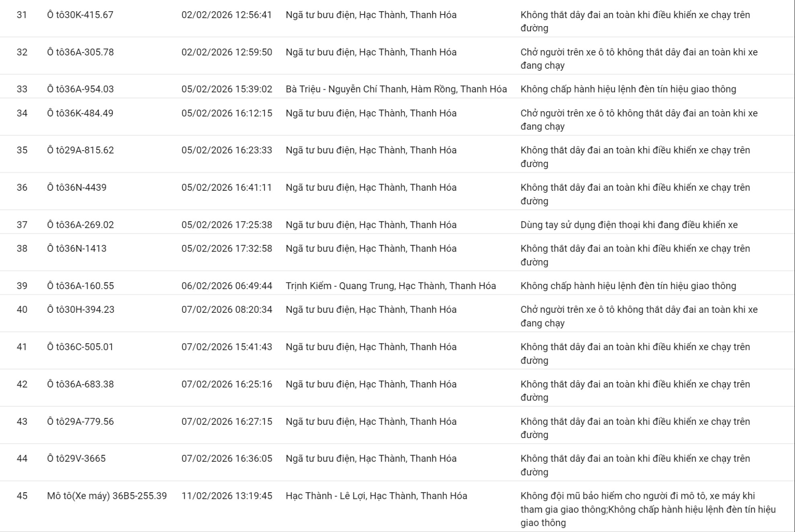The width and height of the screenshot is (795, 532).
Task: Select plate number 36N-1413
Action: point(77,248)
